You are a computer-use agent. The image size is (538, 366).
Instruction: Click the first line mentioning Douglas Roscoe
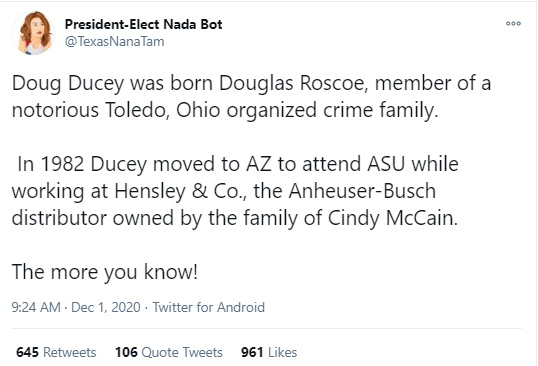tap(252, 84)
